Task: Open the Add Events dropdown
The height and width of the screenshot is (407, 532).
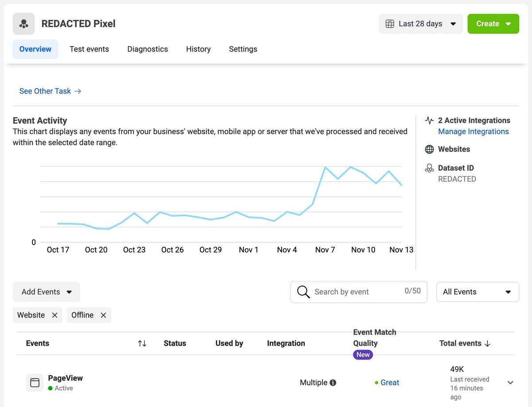Action: coord(47,292)
